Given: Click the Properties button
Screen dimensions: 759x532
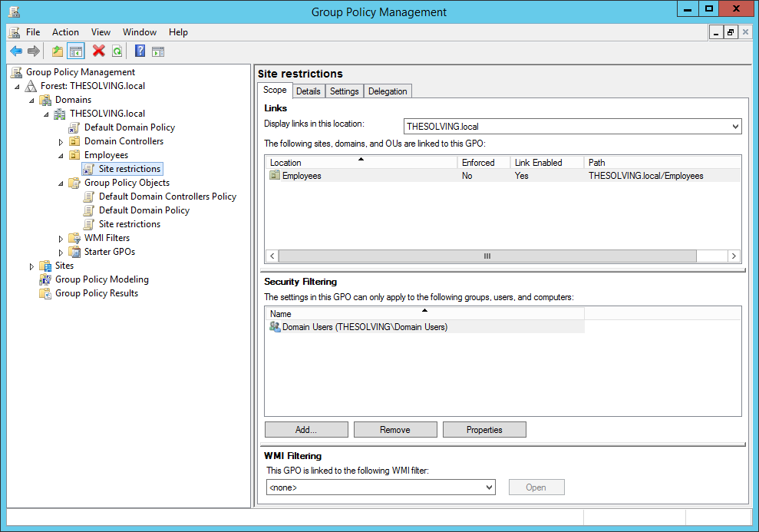Looking at the screenshot, I should (484, 429).
